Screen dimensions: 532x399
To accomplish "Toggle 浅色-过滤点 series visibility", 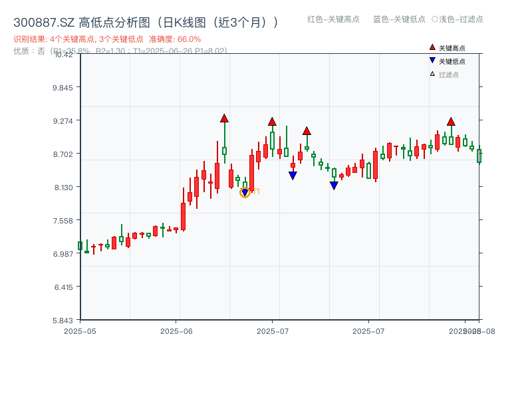I will 459,20.
